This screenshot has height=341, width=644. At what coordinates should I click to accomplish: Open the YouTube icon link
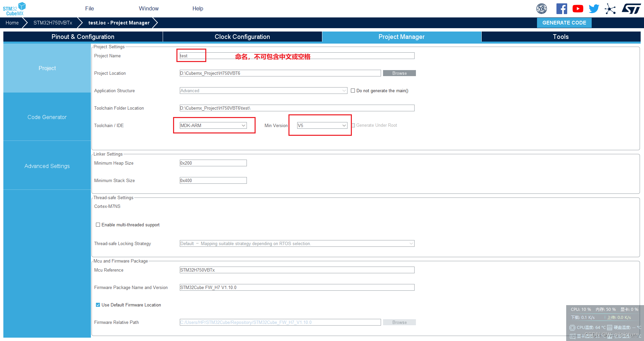click(x=578, y=9)
